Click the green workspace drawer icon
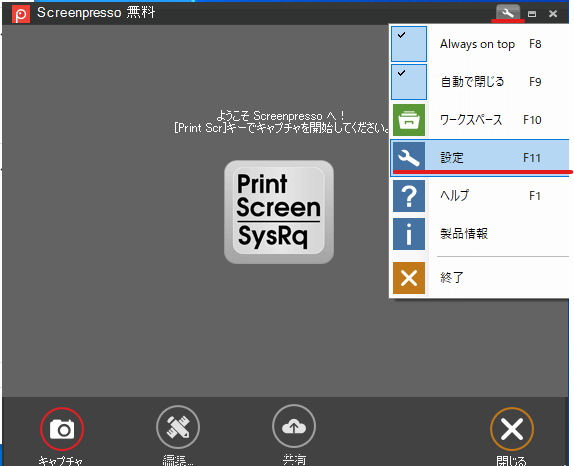Screen dimensions: 574x466 pos(409,120)
